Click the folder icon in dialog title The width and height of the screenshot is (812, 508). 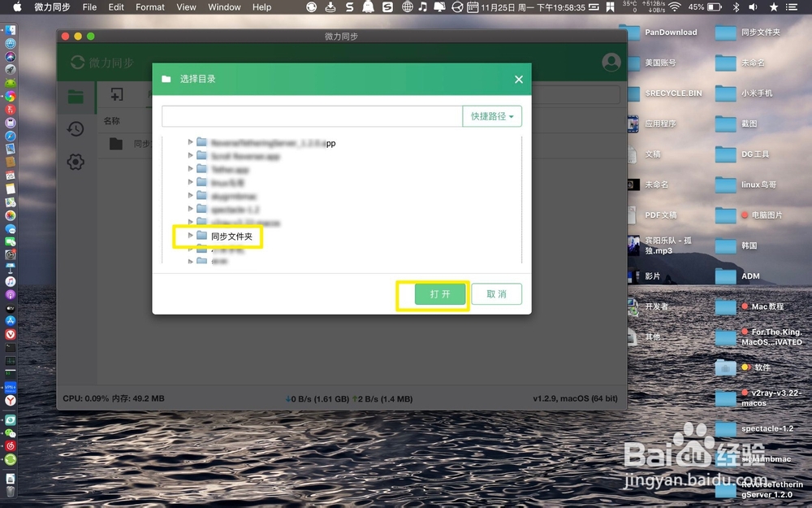point(166,79)
